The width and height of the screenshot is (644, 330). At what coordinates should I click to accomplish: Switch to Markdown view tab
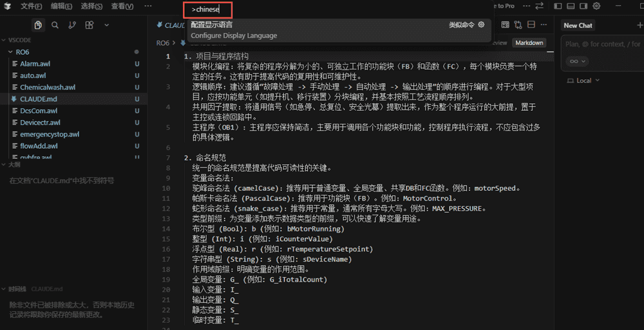pos(529,43)
